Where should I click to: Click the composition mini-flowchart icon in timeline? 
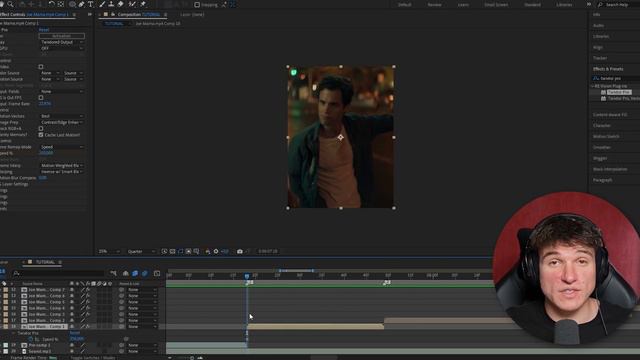pyautogui.click(x=113, y=273)
